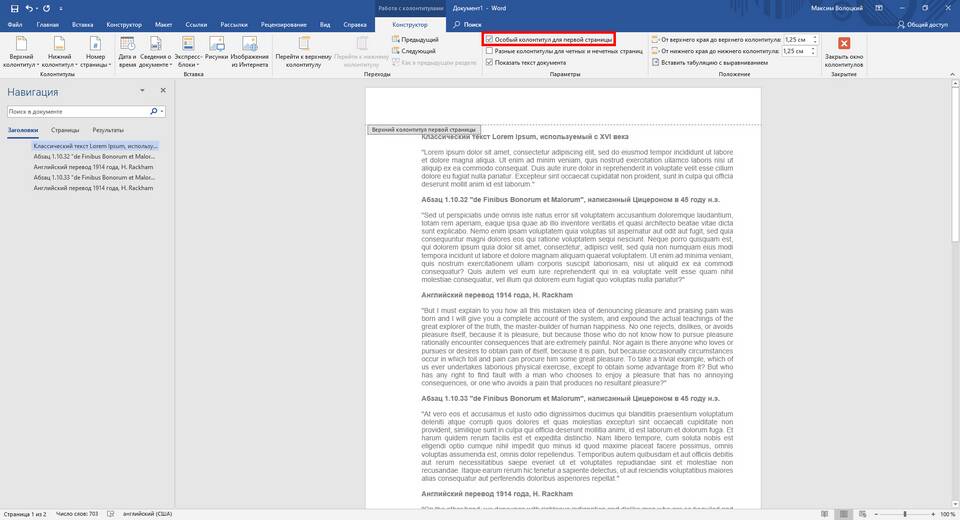Image resolution: width=960 pixels, height=520 pixels.
Task: Click the zoom slider in status bar
Action: [x=904, y=514]
